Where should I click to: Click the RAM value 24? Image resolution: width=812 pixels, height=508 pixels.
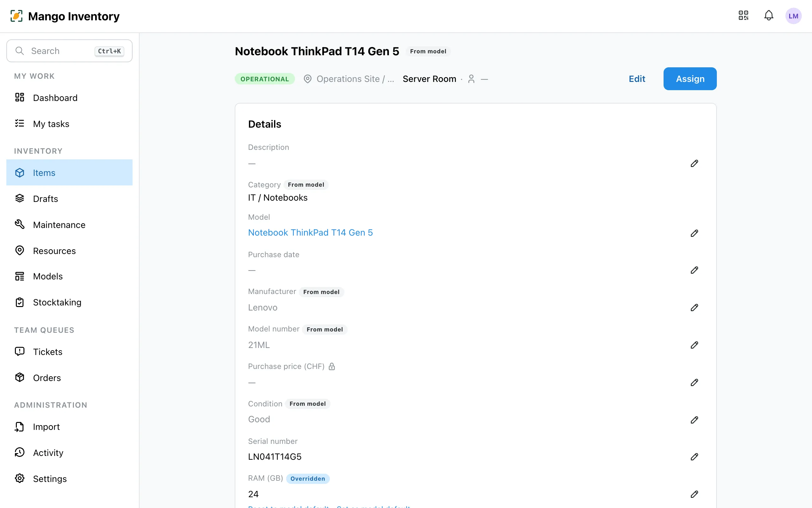(253, 494)
